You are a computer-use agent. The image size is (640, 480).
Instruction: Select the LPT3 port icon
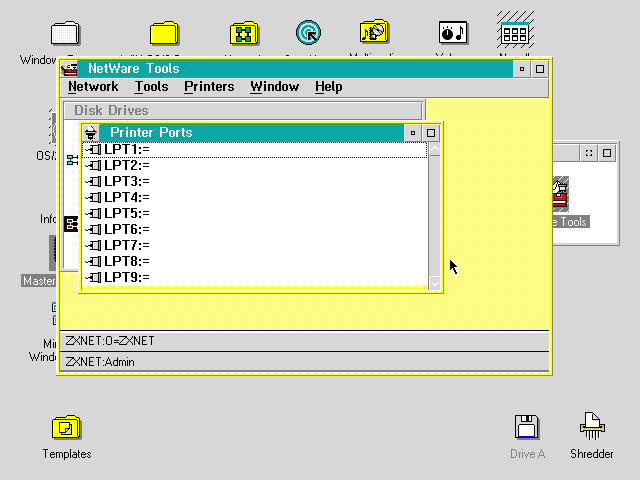pos(93,181)
